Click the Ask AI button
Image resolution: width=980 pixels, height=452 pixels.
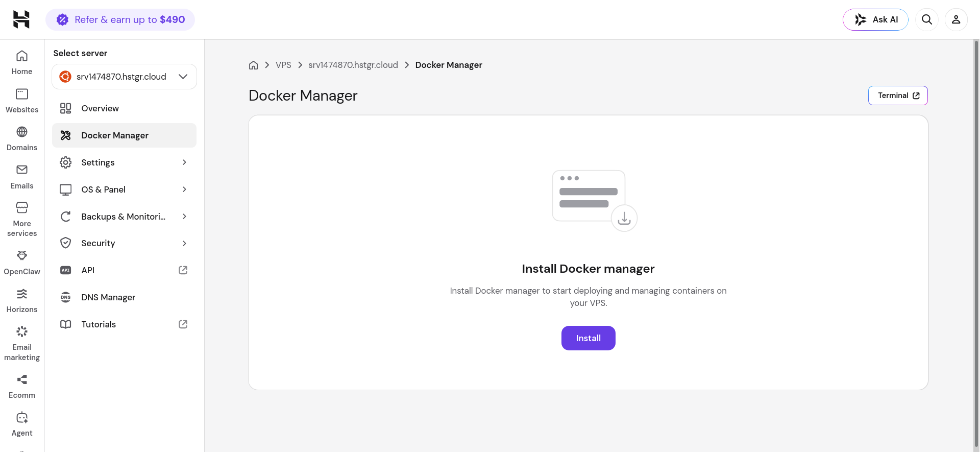click(875, 19)
